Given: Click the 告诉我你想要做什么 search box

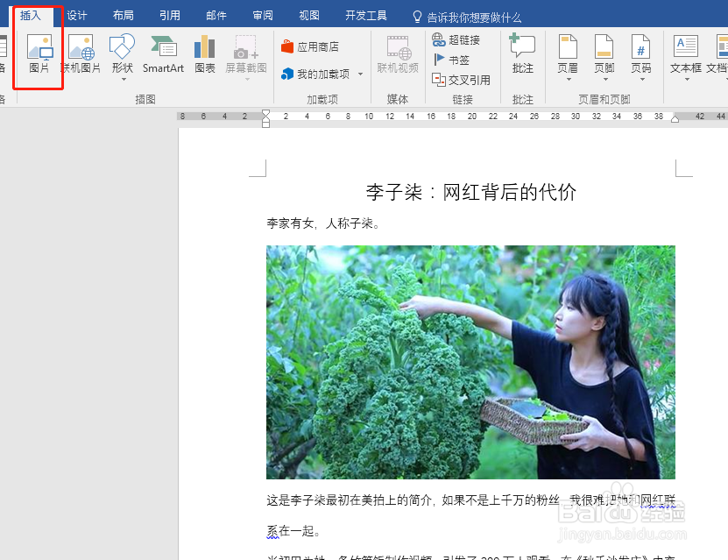Looking at the screenshot, I should [474, 18].
